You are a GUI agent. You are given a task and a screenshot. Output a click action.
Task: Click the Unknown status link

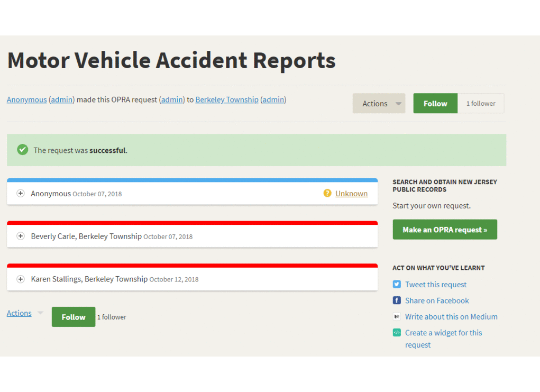click(351, 194)
